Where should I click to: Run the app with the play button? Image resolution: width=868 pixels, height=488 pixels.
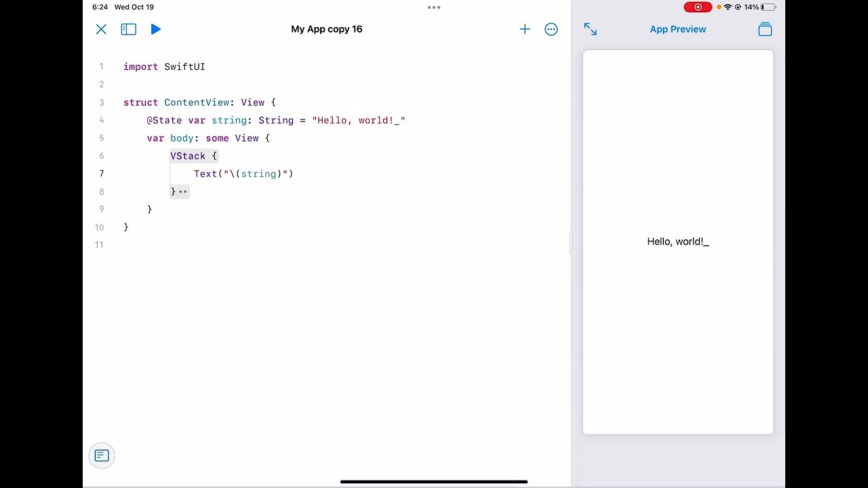[156, 29]
